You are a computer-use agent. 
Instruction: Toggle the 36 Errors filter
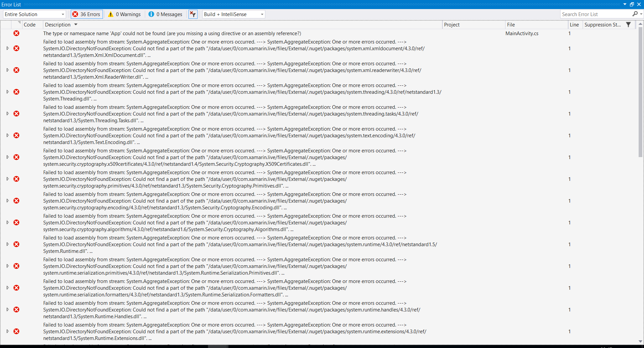coord(86,14)
